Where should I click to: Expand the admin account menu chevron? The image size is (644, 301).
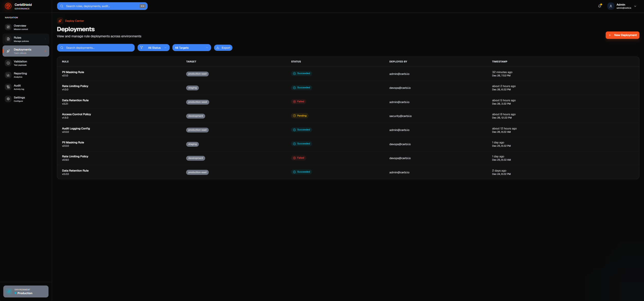[635, 6]
